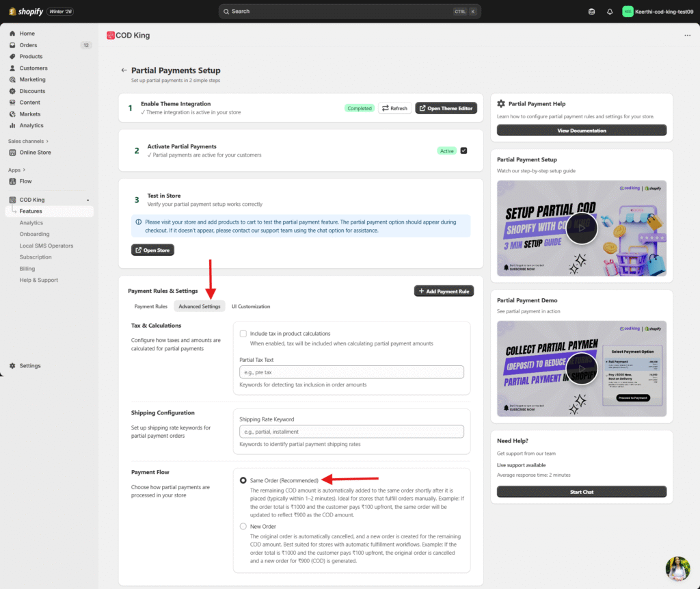Click the Add Payment Rule button
This screenshot has height=589, width=700.
pyautogui.click(x=444, y=291)
